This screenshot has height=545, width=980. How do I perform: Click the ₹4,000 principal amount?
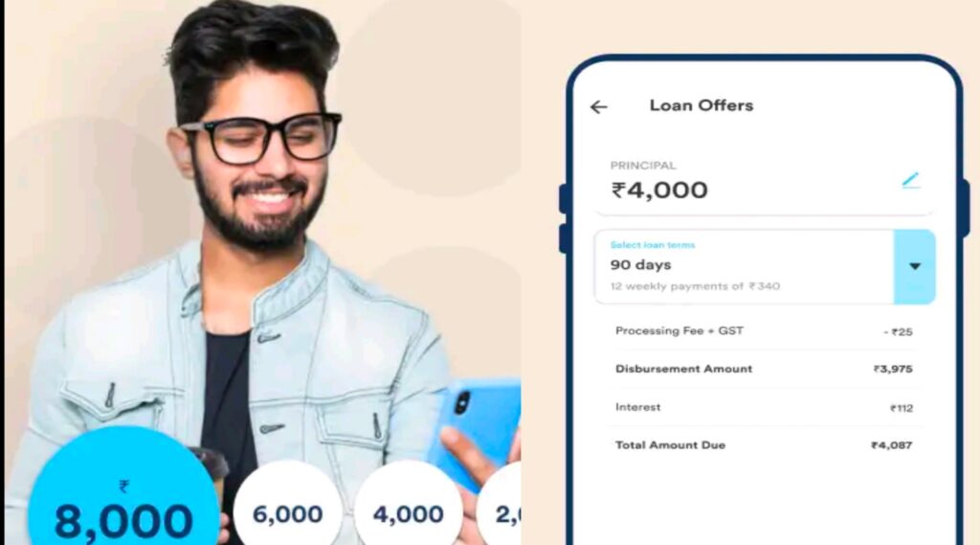click(659, 190)
